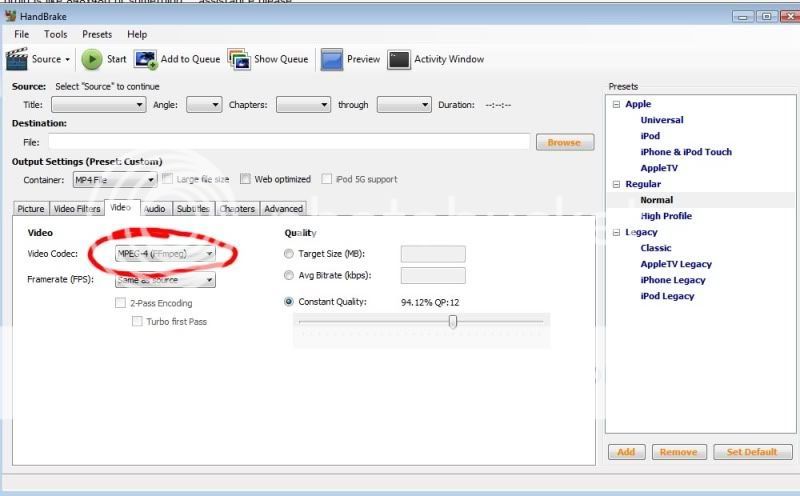Click the Add to Queue label
This screenshot has height=496, width=800.
(x=190, y=59)
